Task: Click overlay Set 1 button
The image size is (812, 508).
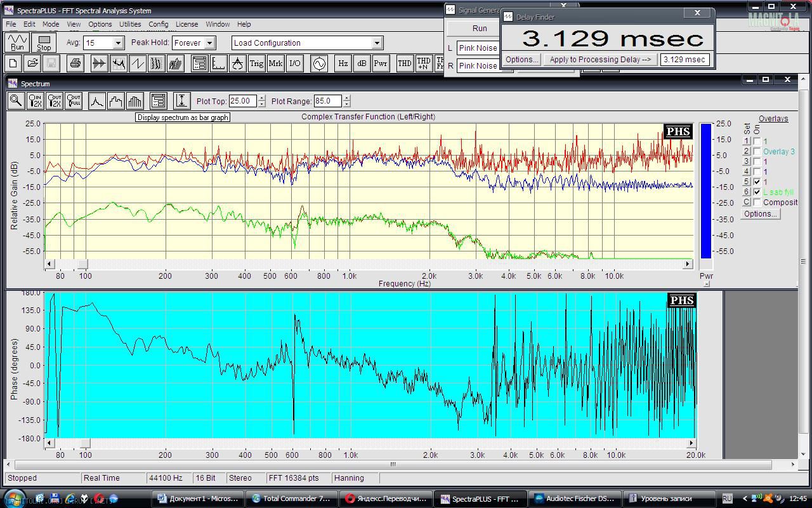Action: coord(747,142)
